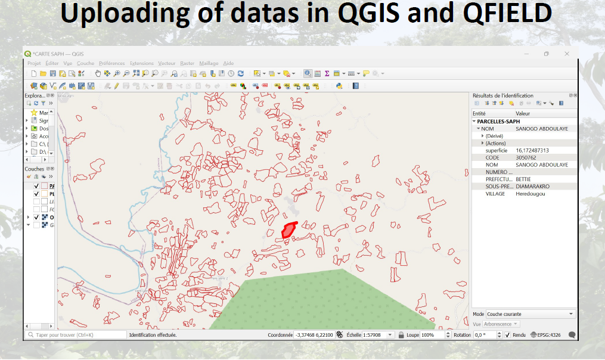Toggle editing with the pencil icon
Screen dimensions: 605x360
click(116, 86)
